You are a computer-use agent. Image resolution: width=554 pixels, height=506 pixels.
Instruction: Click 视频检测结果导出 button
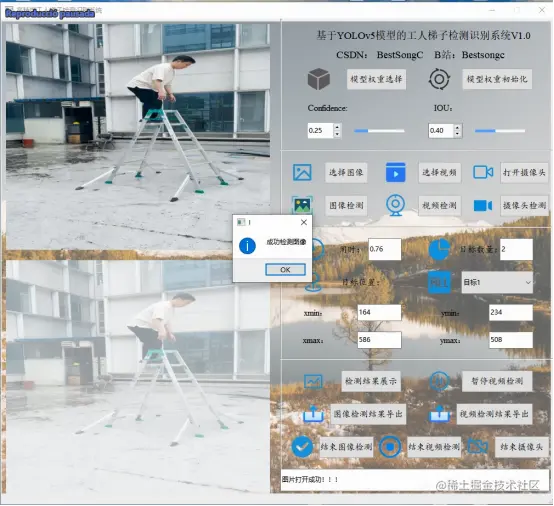click(494, 414)
